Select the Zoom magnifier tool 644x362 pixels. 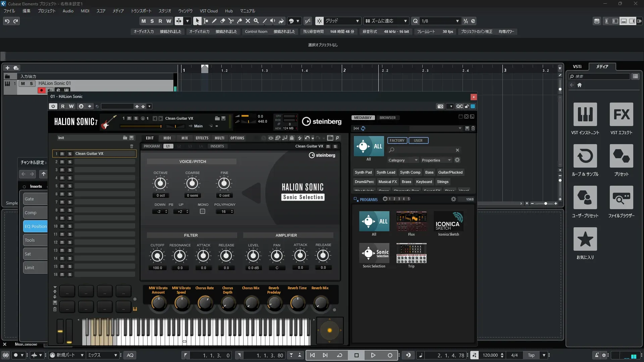point(256,21)
